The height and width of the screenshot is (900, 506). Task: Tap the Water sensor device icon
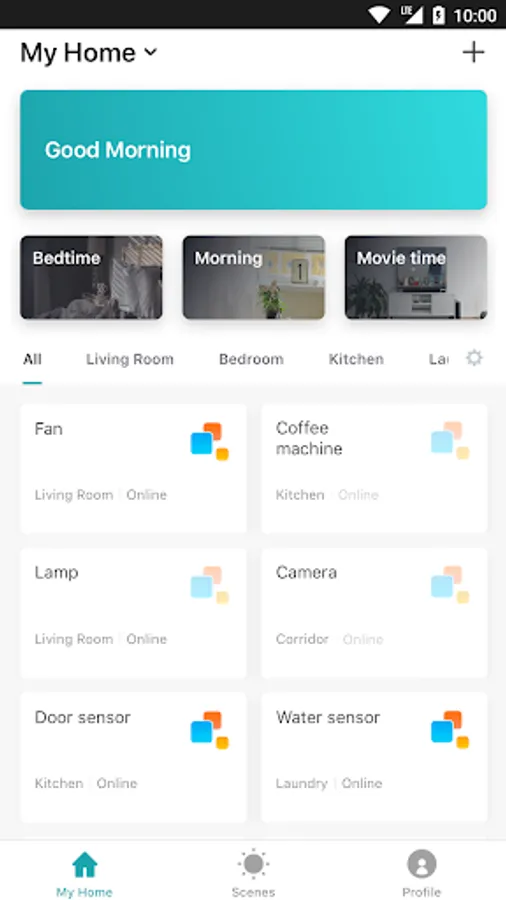[x=450, y=730]
